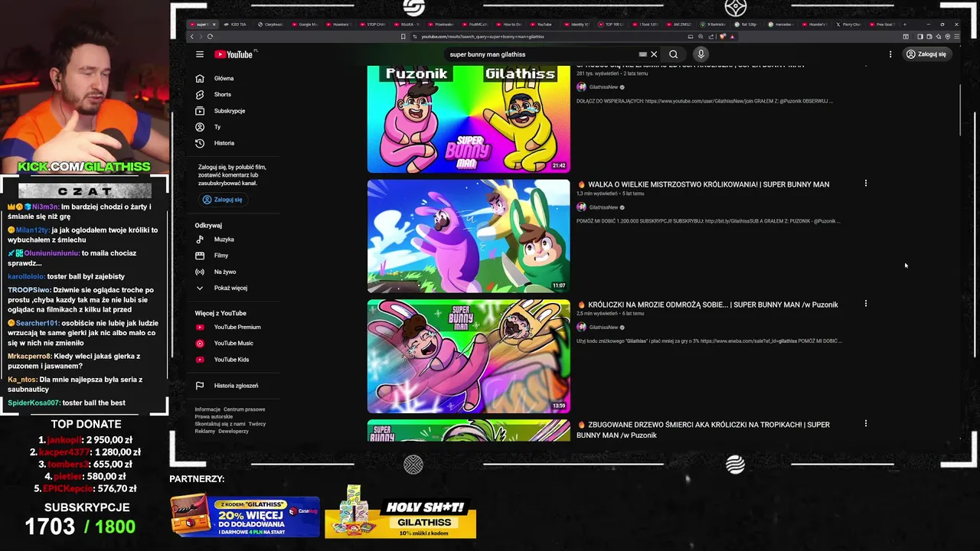This screenshot has height=551, width=980.
Task: Play the 13:59 KRÓLICZKI NA MROZIE thumbnail
Action: [469, 357]
